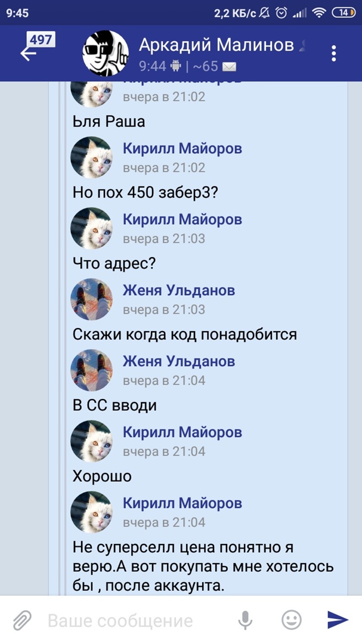362x644 pixels.
Task: Tap Кирилл Майоров name above "Но пох 450"
Action: click(x=182, y=148)
